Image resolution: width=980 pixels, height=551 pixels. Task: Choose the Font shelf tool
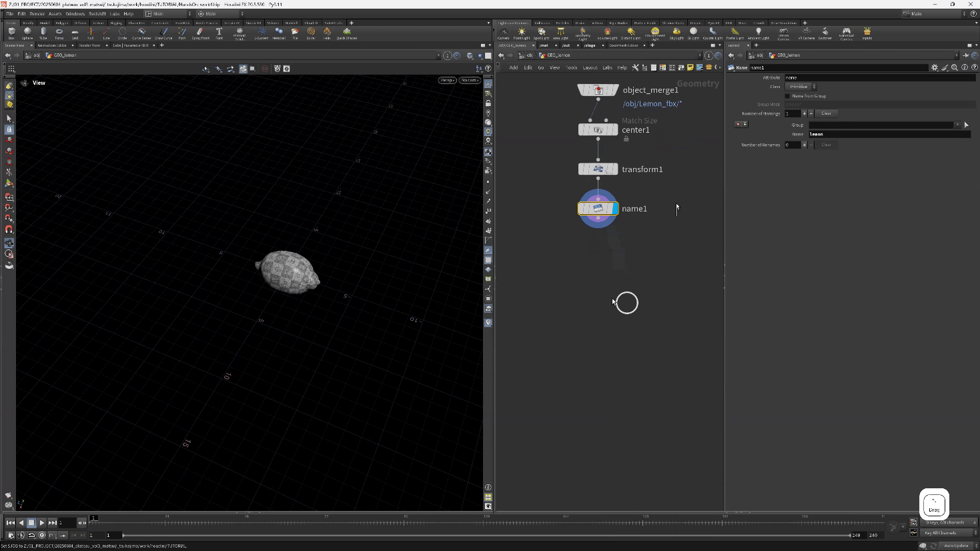(x=219, y=33)
